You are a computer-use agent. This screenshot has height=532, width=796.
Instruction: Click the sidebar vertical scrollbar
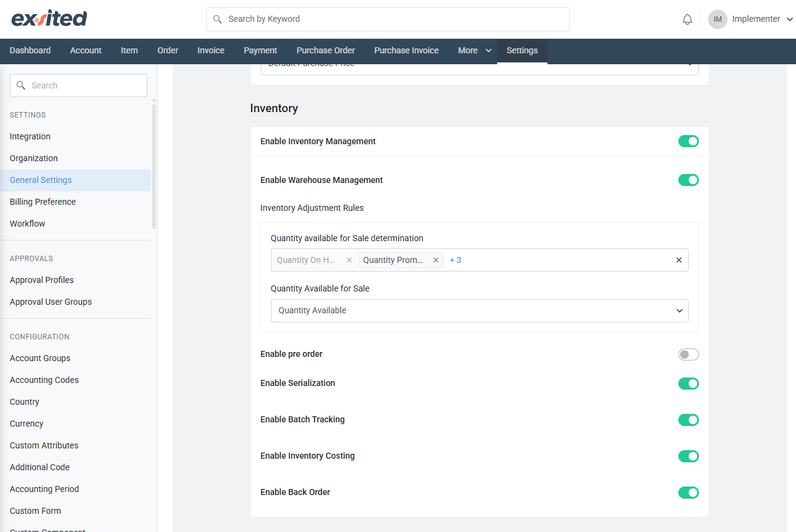[154, 166]
